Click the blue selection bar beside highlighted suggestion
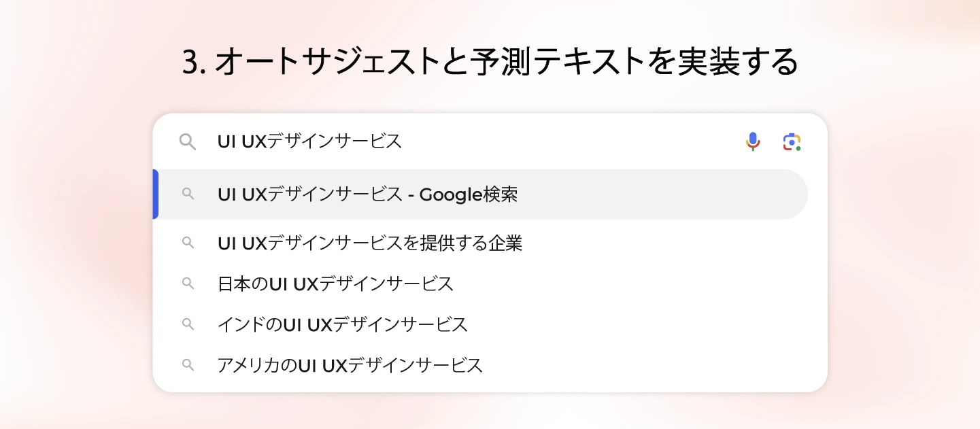 pyautogui.click(x=156, y=194)
